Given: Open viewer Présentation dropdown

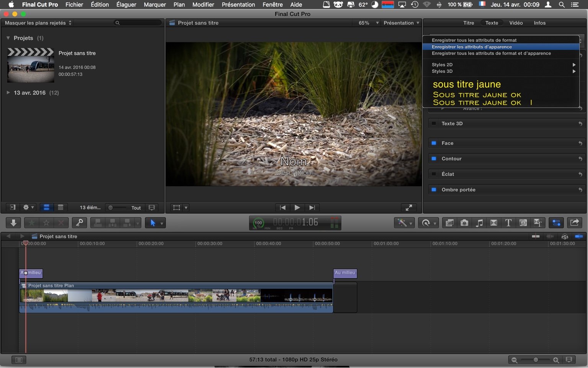Looking at the screenshot, I should click(x=401, y=23).
